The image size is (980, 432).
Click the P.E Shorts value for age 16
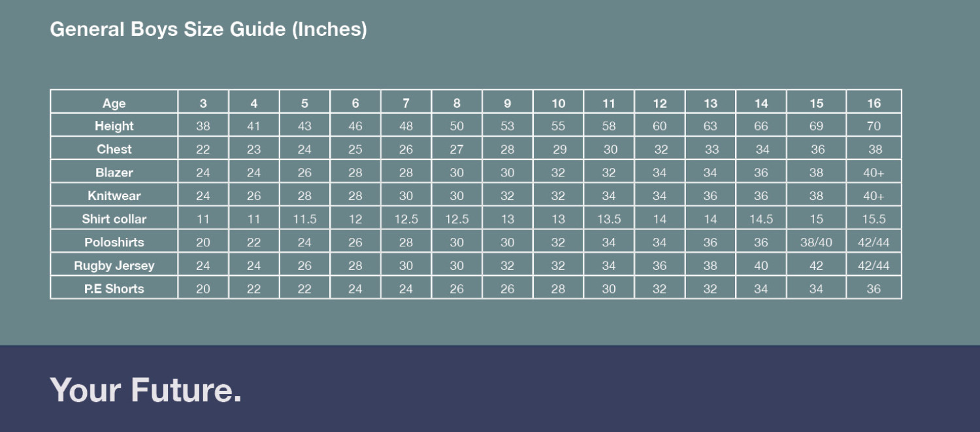(x=874, y=288)
